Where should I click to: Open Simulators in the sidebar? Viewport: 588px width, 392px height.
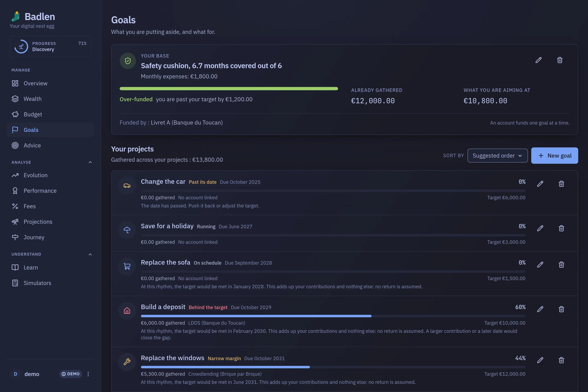pyautogui.click(x=50, y=283)
